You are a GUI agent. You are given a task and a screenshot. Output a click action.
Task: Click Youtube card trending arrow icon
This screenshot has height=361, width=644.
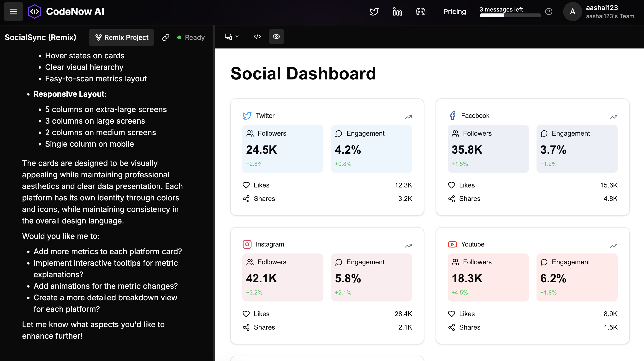pyautogui.click(x=614, y=245)
